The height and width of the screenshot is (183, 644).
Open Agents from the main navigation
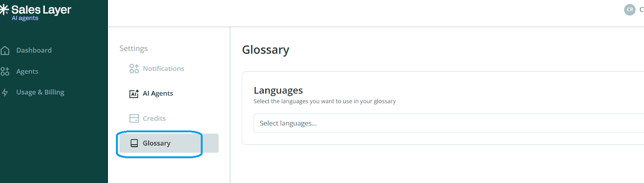27,71
